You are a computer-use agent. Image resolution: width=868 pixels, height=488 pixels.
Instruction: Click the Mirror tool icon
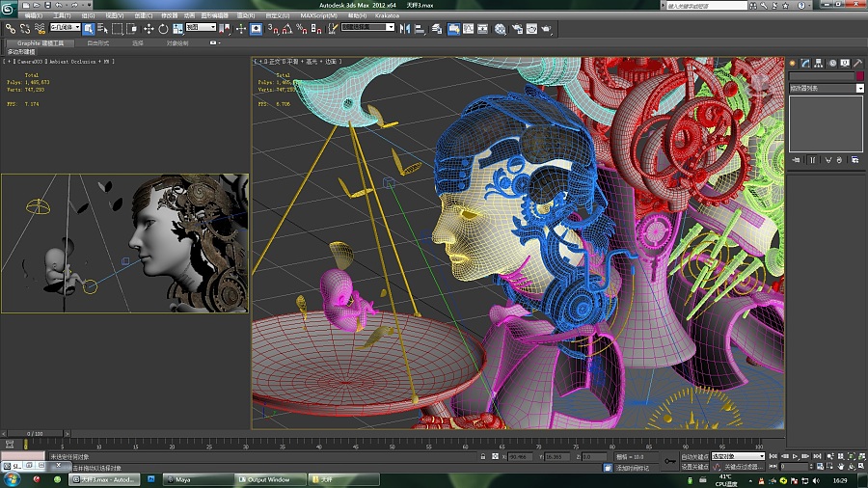(405, 28)
